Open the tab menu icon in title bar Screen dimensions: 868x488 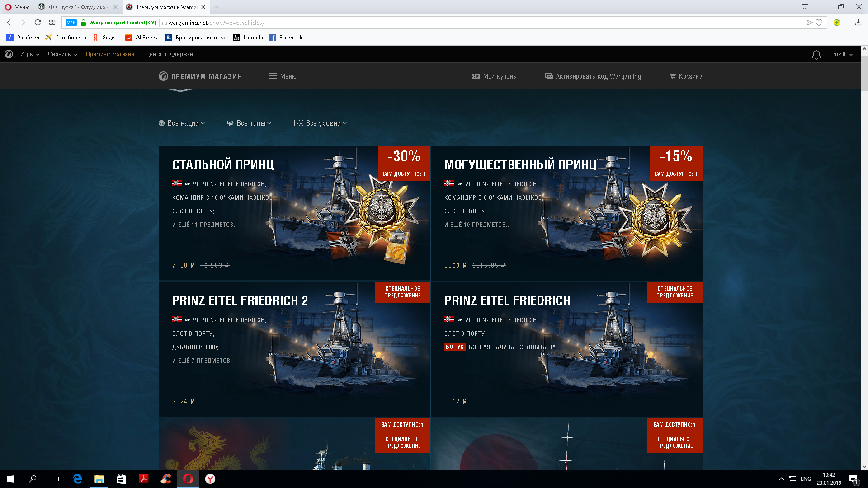click(805, 7)
